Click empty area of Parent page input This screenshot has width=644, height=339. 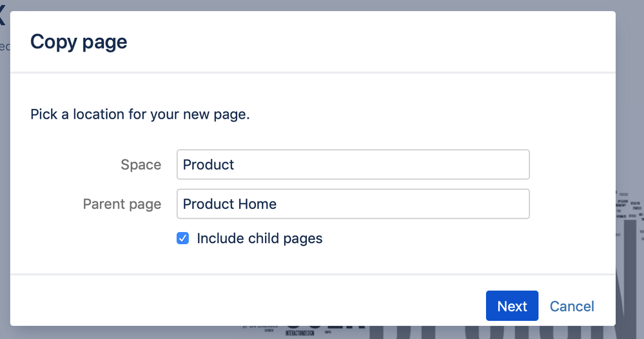click(x=402, y=204)
